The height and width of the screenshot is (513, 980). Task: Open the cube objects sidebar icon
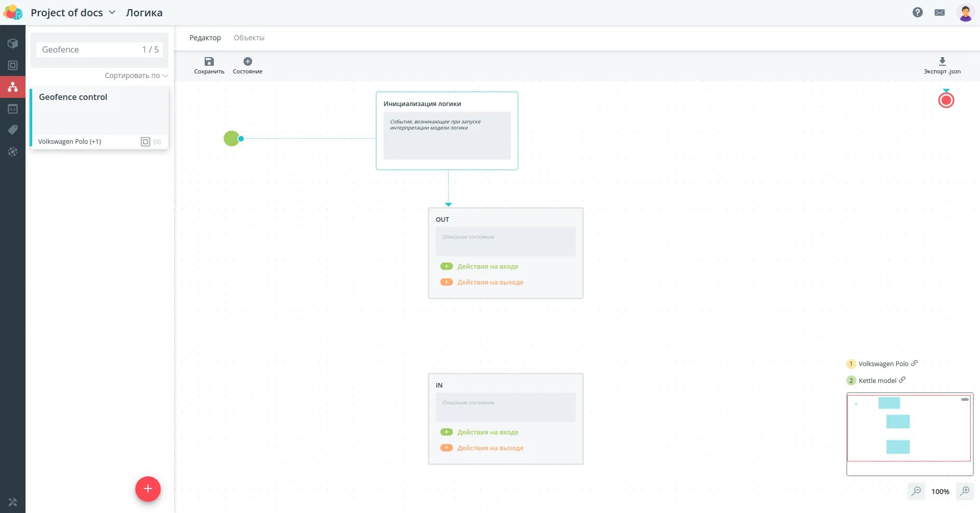click(13, 43)
